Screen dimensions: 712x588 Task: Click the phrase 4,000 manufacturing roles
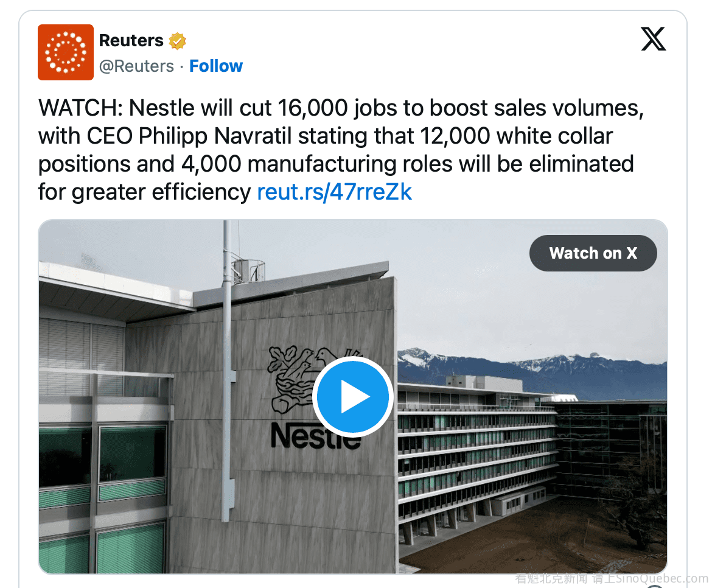point(316,164)
